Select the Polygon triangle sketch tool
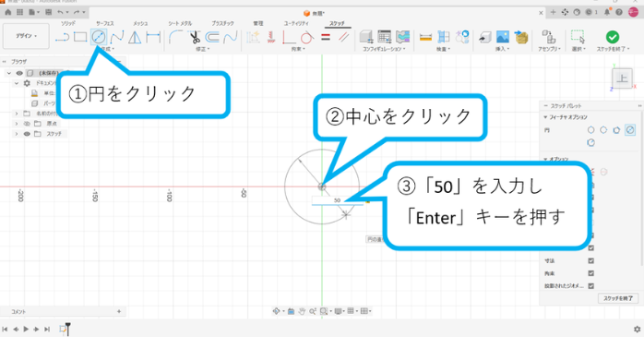 [135, 38]
